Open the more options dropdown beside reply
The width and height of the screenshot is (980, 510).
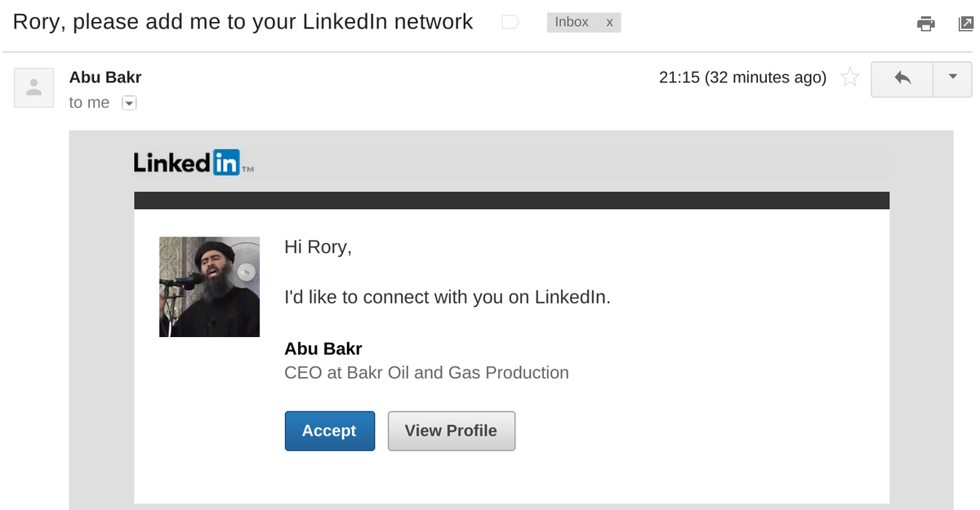pyautogui.click(x=952, y=78)
